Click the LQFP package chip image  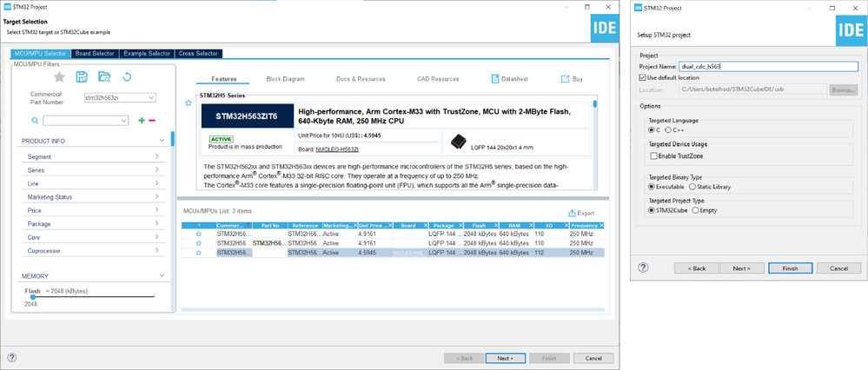click(x=457, y=142)
